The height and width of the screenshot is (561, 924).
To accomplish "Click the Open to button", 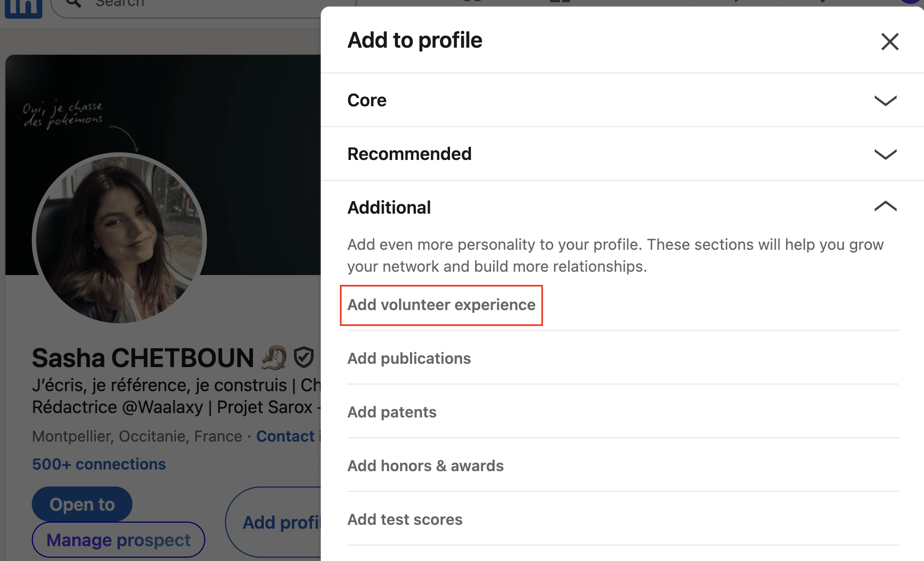I will click(x=82, y=504).
